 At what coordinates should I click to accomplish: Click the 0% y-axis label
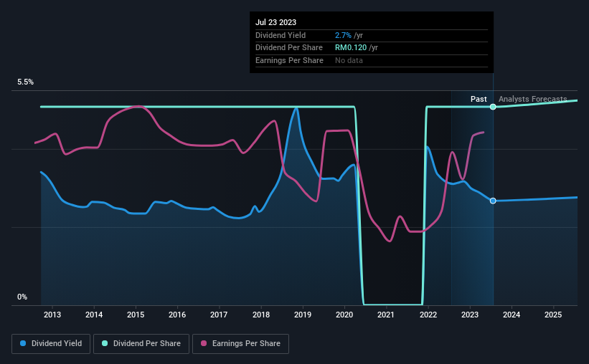pyautogui.click(x=22, y=297)
